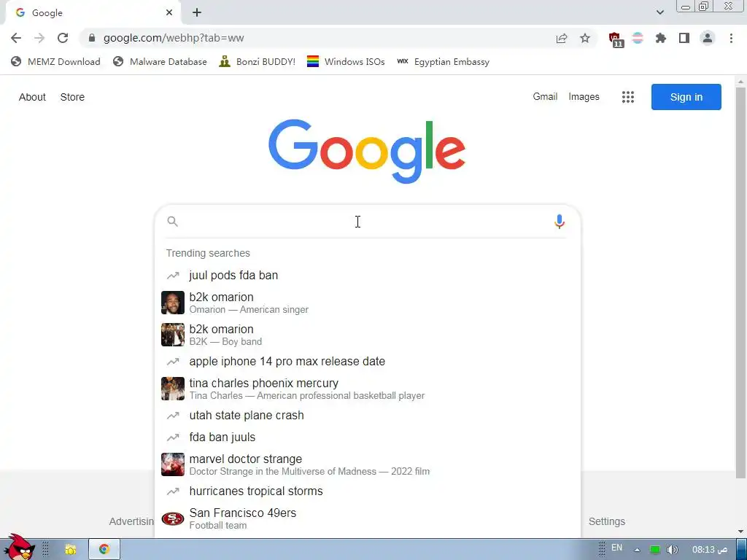The height and width of the screenshot is (560, 747).
Task: Click the Sign in button
Action: click(686, 97)
